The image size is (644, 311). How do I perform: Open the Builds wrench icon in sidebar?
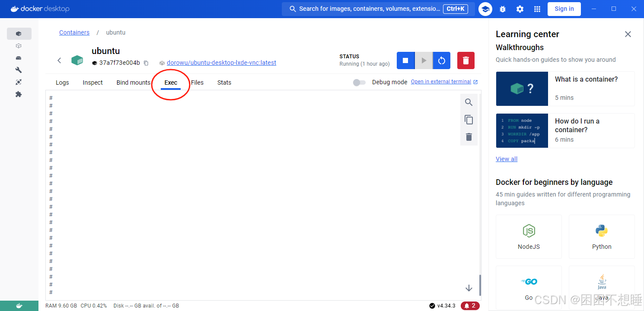(x=19, y=70)
